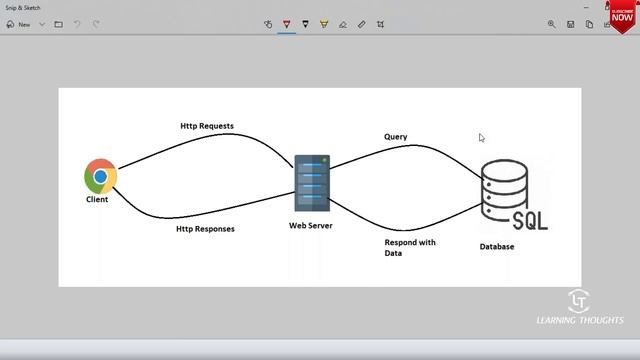
Task: Select the black Pencil tool
Action: click(305, 24)
